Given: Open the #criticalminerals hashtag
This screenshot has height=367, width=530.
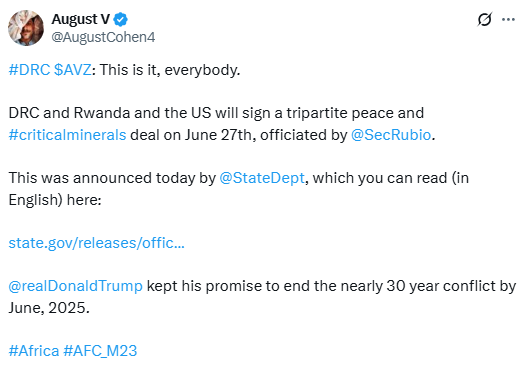Looking at the screenshot, I should [67, 135].
